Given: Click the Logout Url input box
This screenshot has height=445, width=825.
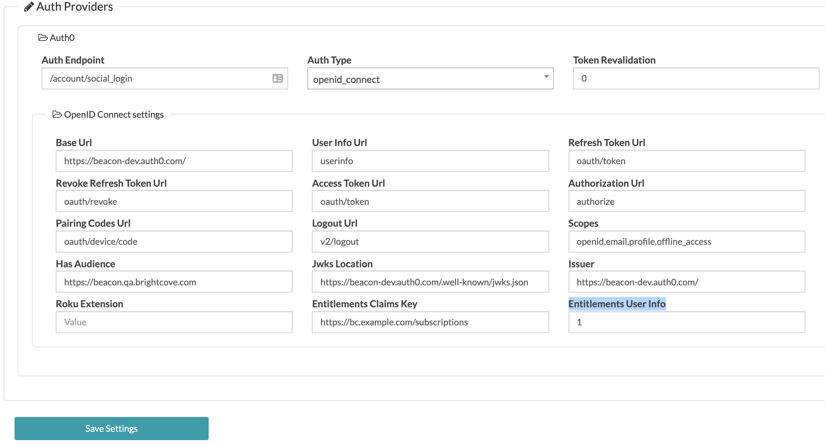Looking at the screenshot, I should click(430, 242).
